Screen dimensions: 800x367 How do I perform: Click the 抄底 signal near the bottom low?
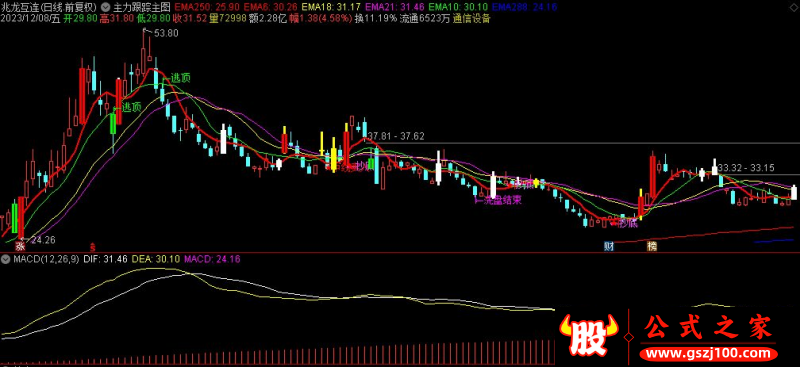[x=628, y=223]
